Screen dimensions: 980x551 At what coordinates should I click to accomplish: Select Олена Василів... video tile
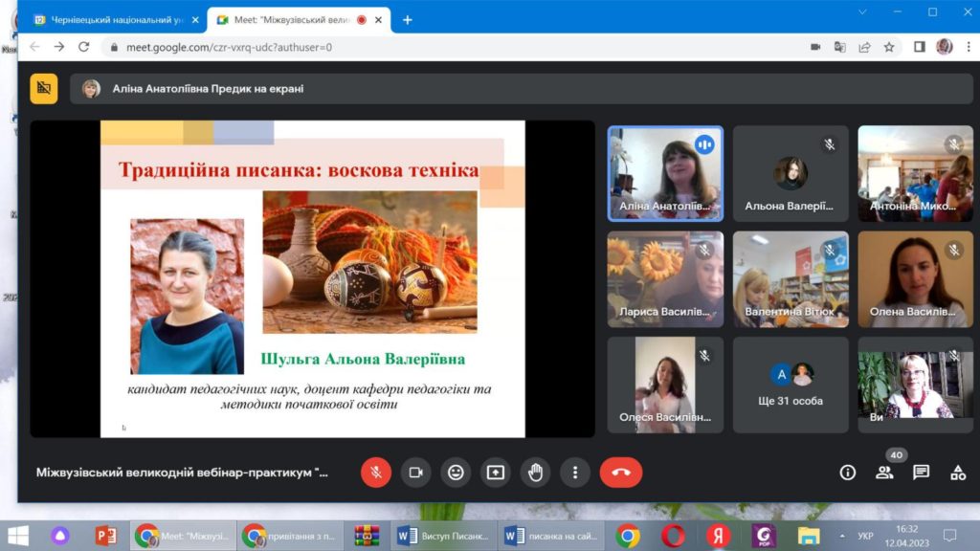(x=915, y=279)
